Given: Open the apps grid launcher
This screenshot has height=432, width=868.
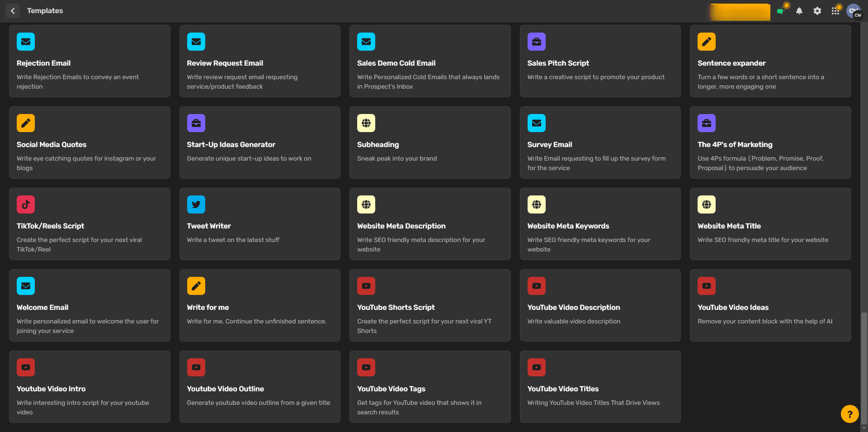Looking at the screenshot, I should tap(835, 10).
